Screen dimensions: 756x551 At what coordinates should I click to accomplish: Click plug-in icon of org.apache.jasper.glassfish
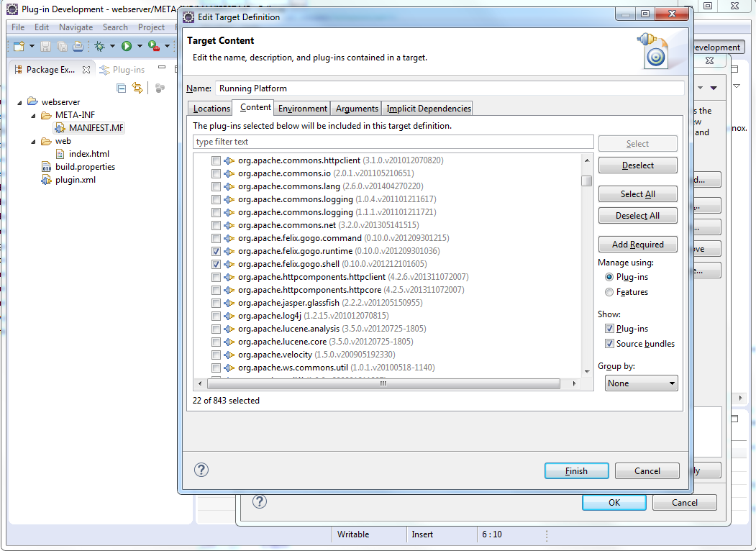point(229,303)
